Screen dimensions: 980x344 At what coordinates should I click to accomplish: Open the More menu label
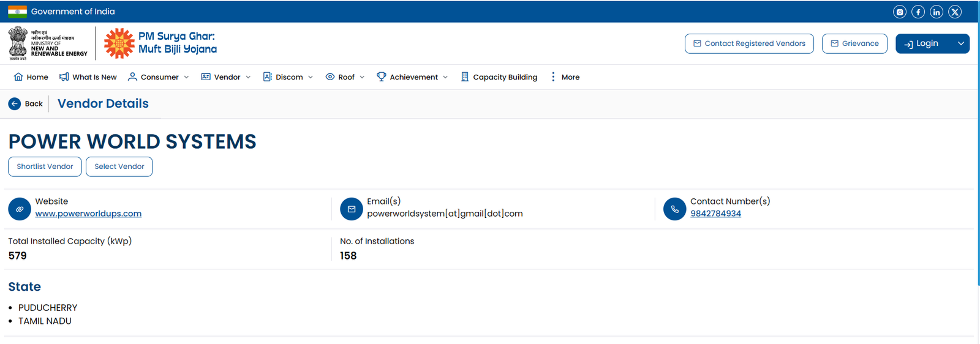pos(570,77)
